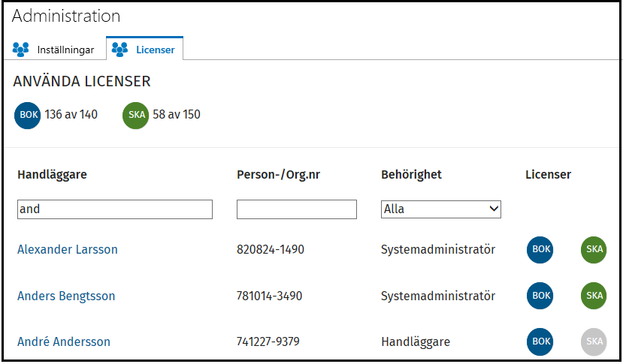The width and height of the screenshot is (623, 364).
Task: Focus the Handläggare filter field containing 'and'
Action: [x=115, y=209]
